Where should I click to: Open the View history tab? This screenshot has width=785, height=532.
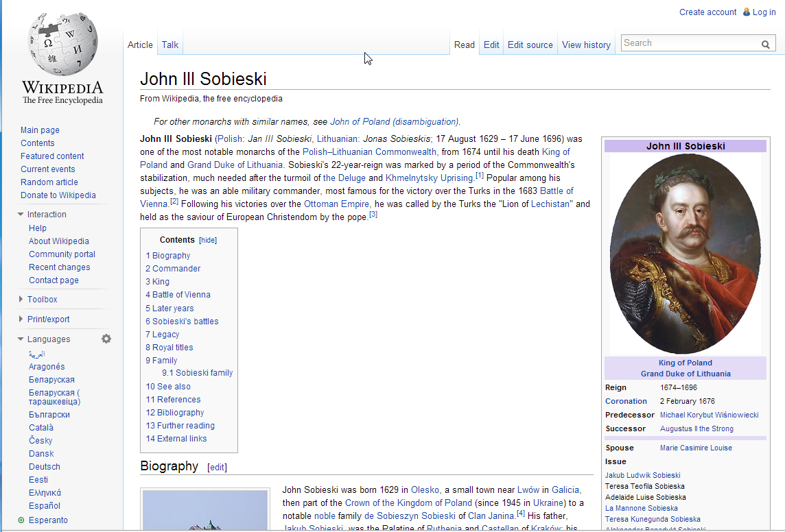(586, 45)
